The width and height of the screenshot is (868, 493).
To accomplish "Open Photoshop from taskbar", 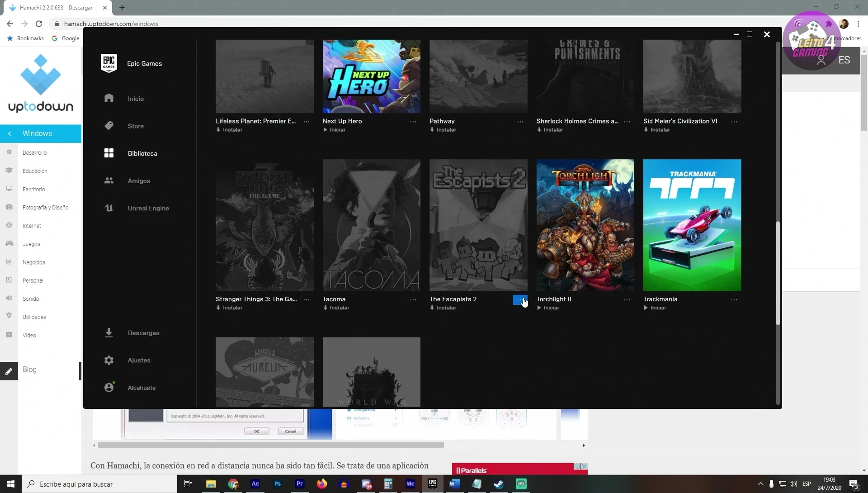I will coord(277,484).
